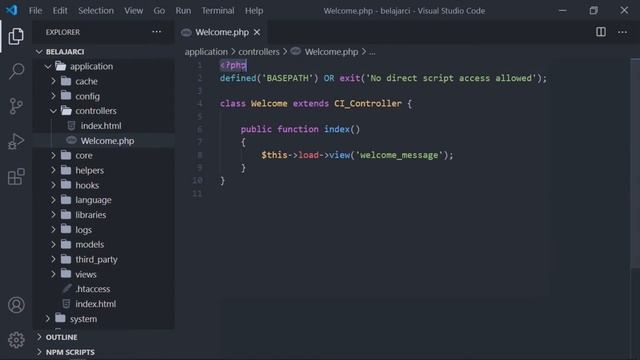The width and height of the screenshot is (640, 360).
Task: Click application in the breadcrumb
Action: (x=206, y=52)
